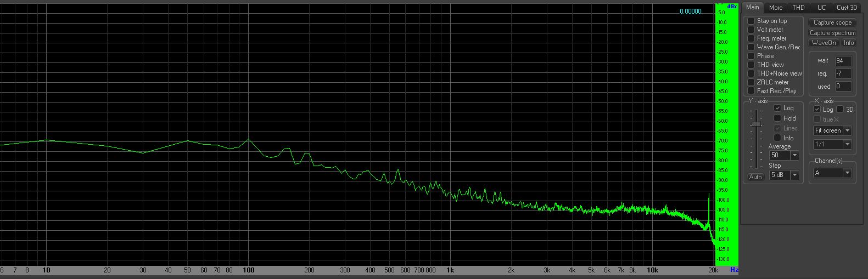
Task: Click the -50.0 level on dB scale
Action: [x=723, y=101]
